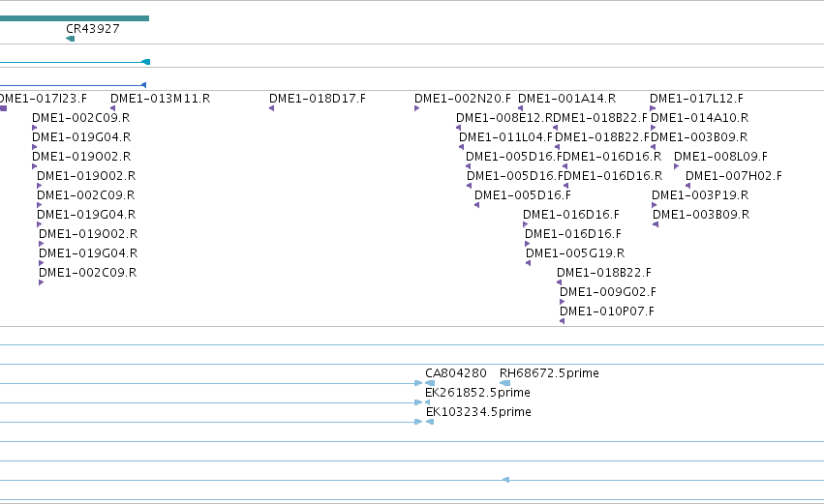Select the purple arrow glyph under DME1-013M11.R
This screenshot has height=504, width=824.
(112, 108)
